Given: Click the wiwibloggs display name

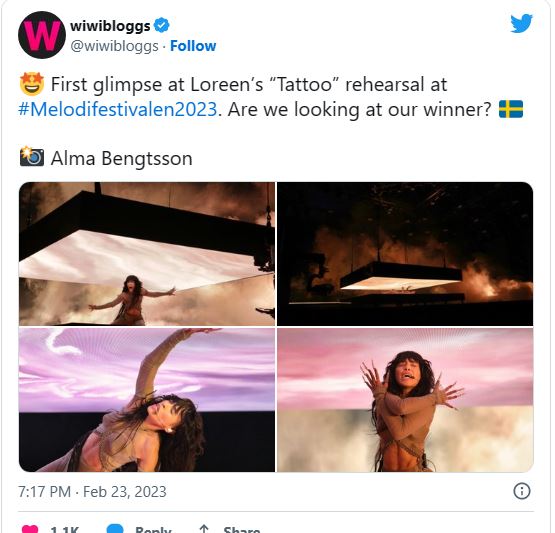Looking at the screenshot, I should [110, 26].
